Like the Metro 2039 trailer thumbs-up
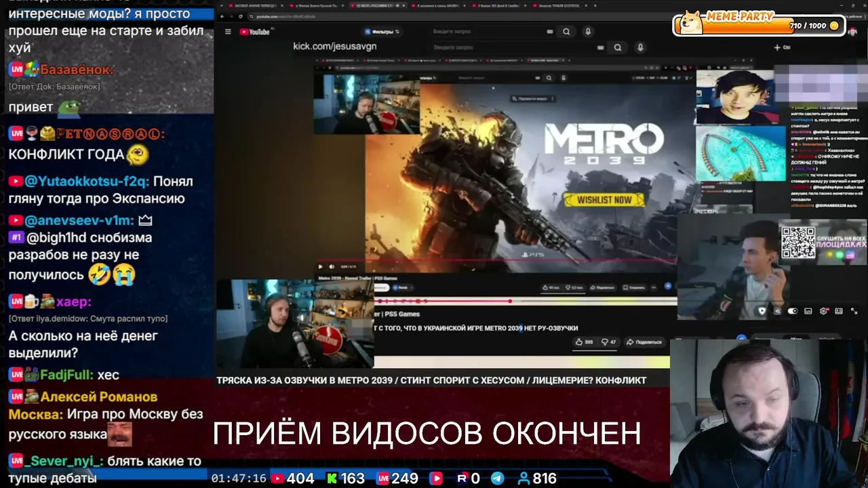Viewport: 868px width, 488px height. coord(551,287)
